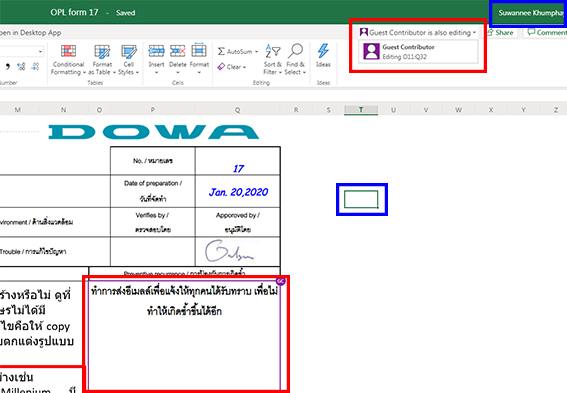Click the Share button

tap(500, 33)
